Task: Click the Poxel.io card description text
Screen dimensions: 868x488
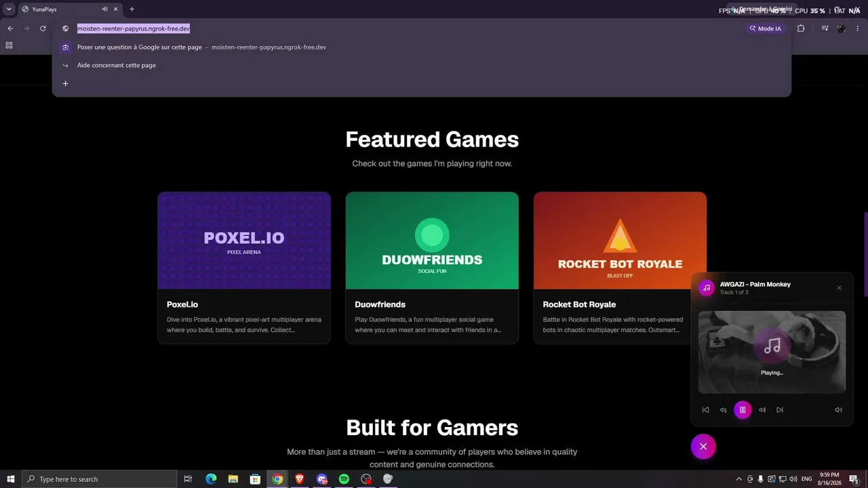Action: 244,325
